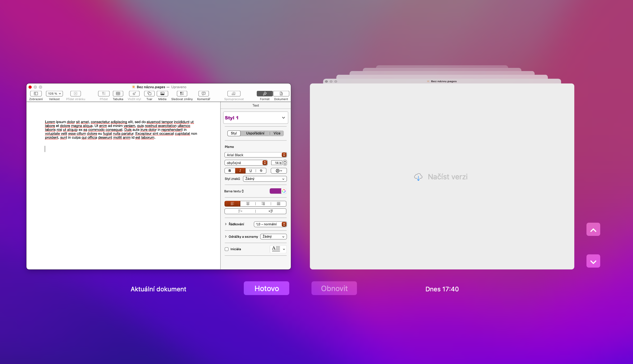The width and height of the screenshot is (633, 364).
Task: Click the Hotovo button
Action: tap(266, 288)
